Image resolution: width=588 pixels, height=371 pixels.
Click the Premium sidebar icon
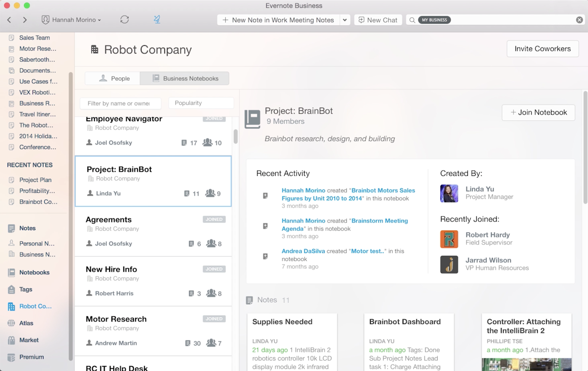point(12,356)
